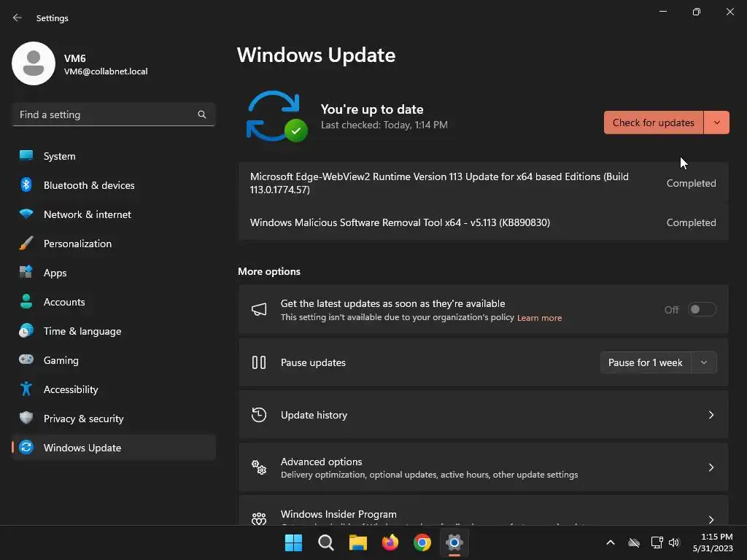The width and height of the screenshot is (747, 560).
Task: Click the Settings gear taskbar icon
Action: (x=454, y=542)
